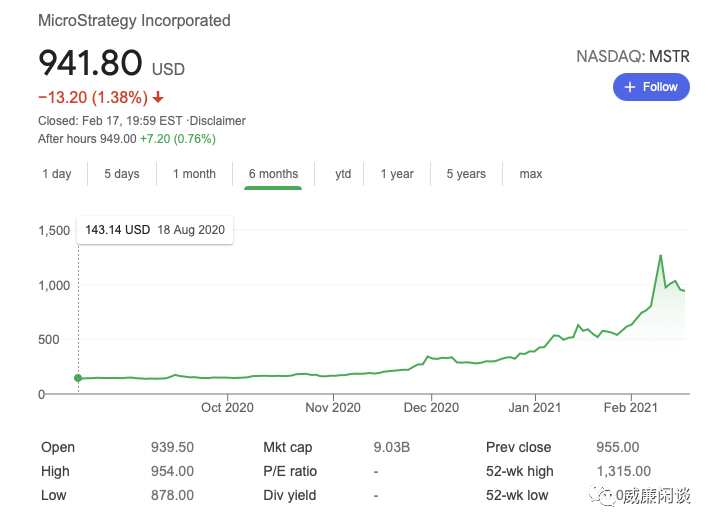Viewport: 713px width, 527px height.
Task: Open the Disclaimer link
Action: tap(217, 121)
